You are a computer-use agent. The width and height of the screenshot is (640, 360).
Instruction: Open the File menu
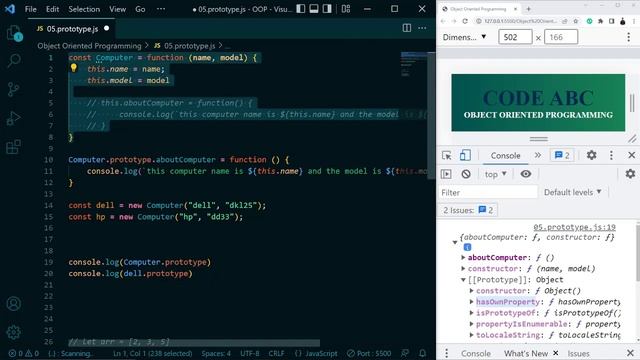pos(31,9)
